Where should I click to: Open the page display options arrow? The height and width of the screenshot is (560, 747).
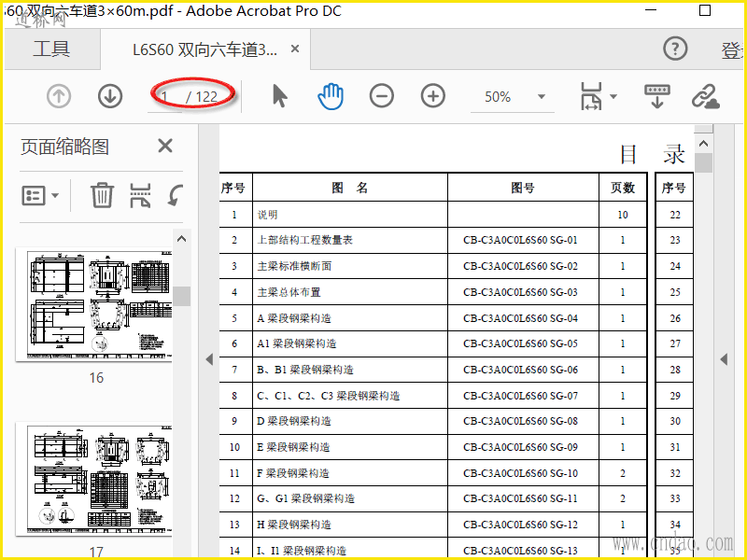613,97
